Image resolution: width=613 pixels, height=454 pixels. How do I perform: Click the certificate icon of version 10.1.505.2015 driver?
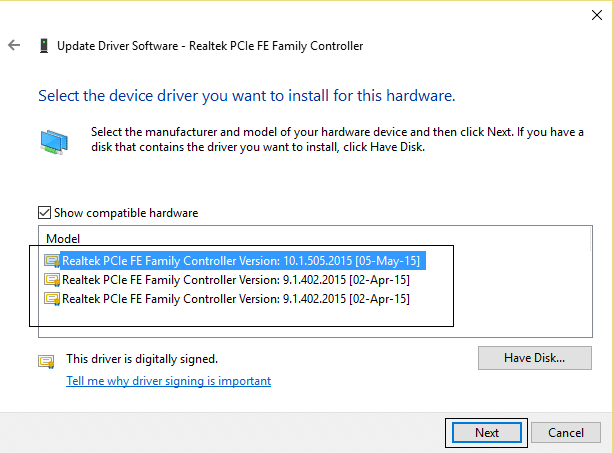[x=52, y=260]
